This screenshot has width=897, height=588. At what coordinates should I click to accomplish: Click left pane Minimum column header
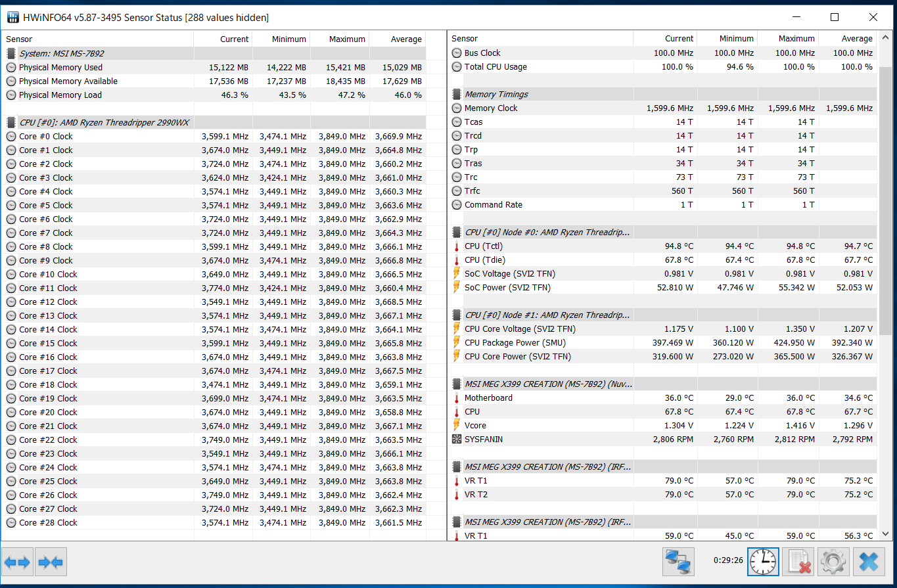pyautogui.click(x=281, y=39)
